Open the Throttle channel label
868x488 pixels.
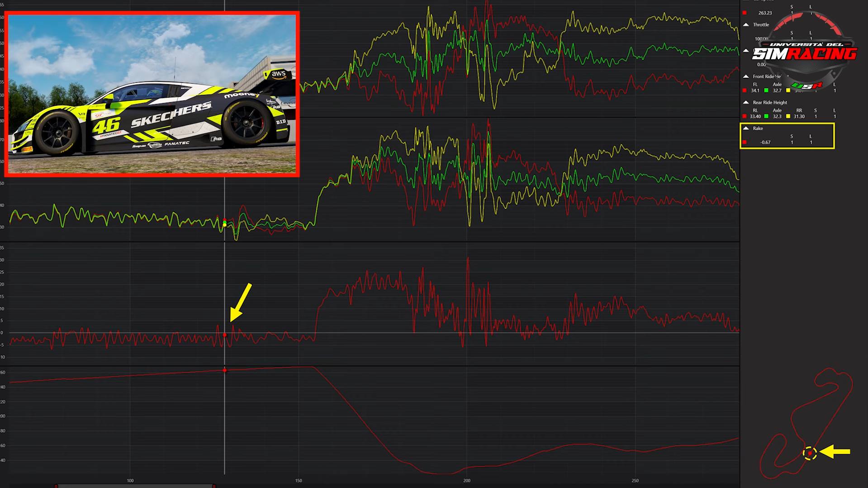[x=761, y=25]
